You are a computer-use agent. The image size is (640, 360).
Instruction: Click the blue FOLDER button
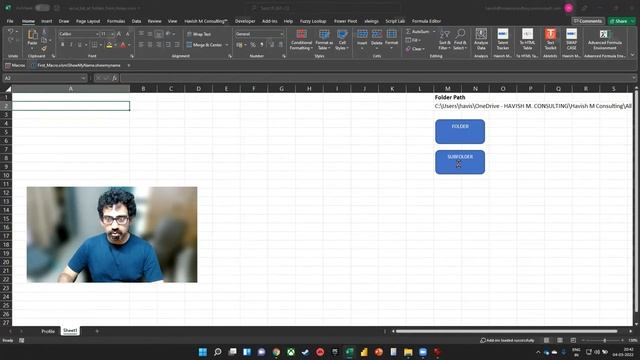point(460,131)
